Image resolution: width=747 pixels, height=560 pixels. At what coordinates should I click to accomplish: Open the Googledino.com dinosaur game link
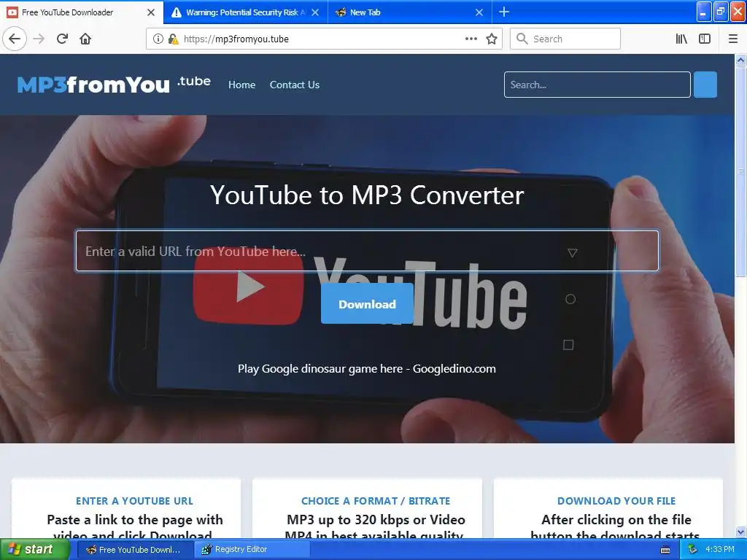click(x=366, y=368)
